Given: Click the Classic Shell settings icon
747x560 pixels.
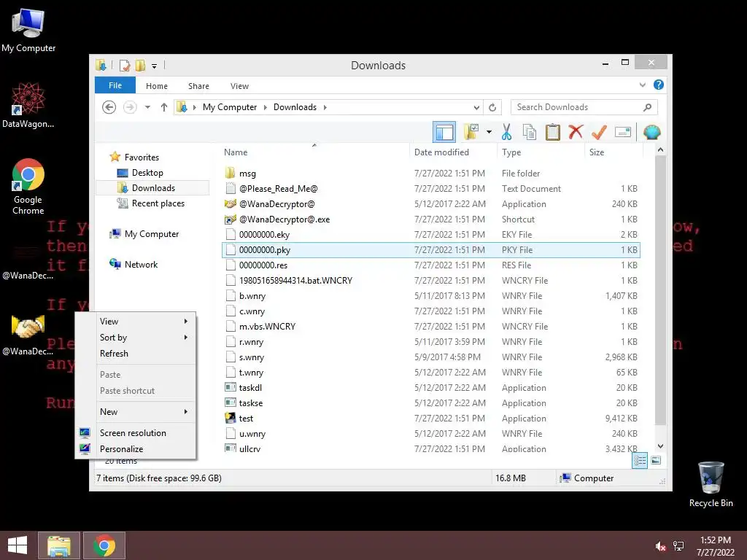Looking at the screenshot, I should tap(651, 132).
